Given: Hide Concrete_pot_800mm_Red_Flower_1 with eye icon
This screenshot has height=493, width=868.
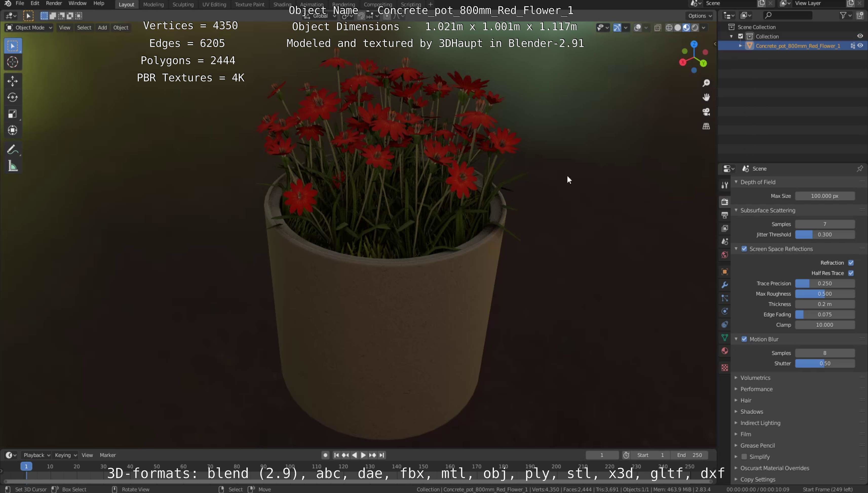Looking at the screenshot, I should pos(860,46).
